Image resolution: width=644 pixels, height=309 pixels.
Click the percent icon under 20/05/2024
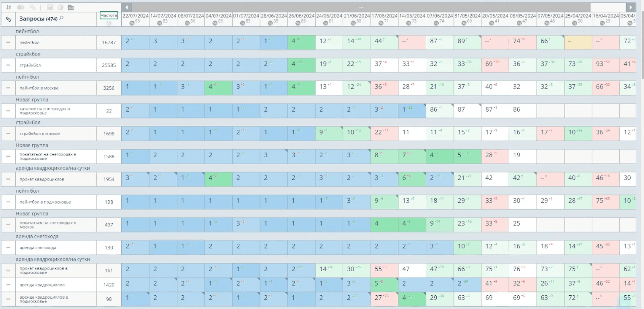491,23
